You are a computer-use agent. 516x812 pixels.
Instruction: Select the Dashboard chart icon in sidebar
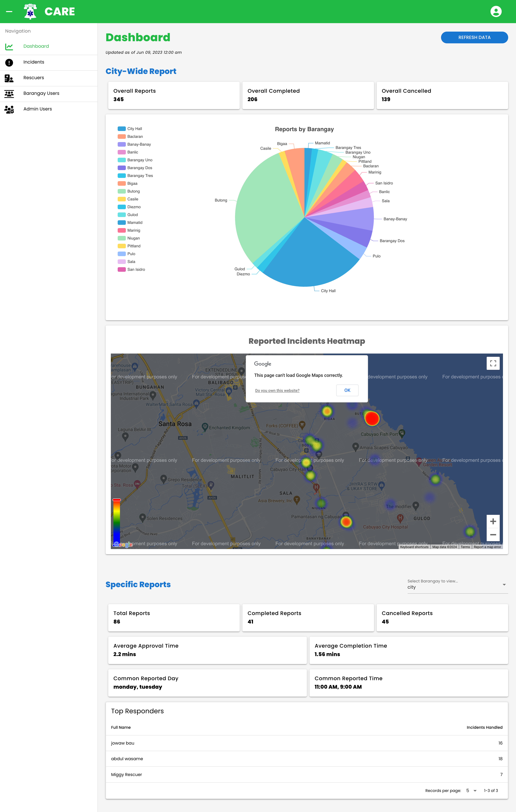tap(9, 47)
